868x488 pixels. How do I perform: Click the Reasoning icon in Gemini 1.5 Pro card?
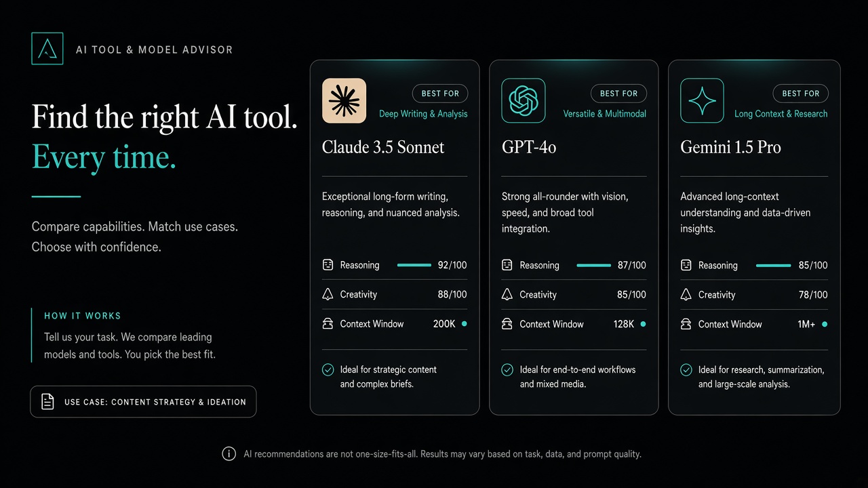(686, 265)
